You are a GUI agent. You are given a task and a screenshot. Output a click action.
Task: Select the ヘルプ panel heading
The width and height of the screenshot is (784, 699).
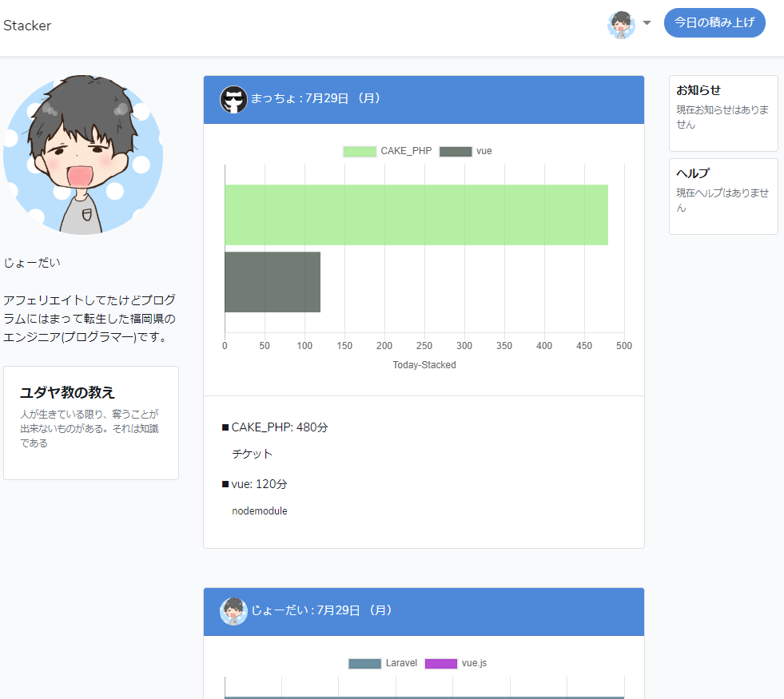pyautogui.click(x=693, y=173)
